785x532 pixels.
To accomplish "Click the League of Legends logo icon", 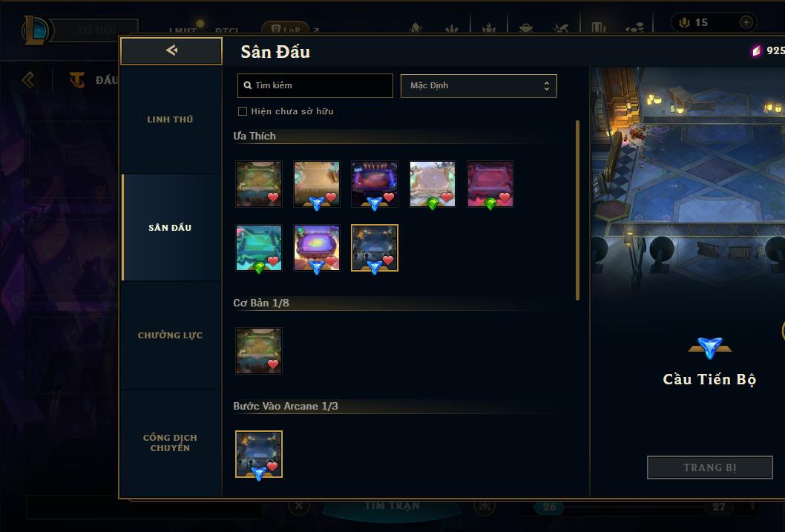I will point(35,30).
